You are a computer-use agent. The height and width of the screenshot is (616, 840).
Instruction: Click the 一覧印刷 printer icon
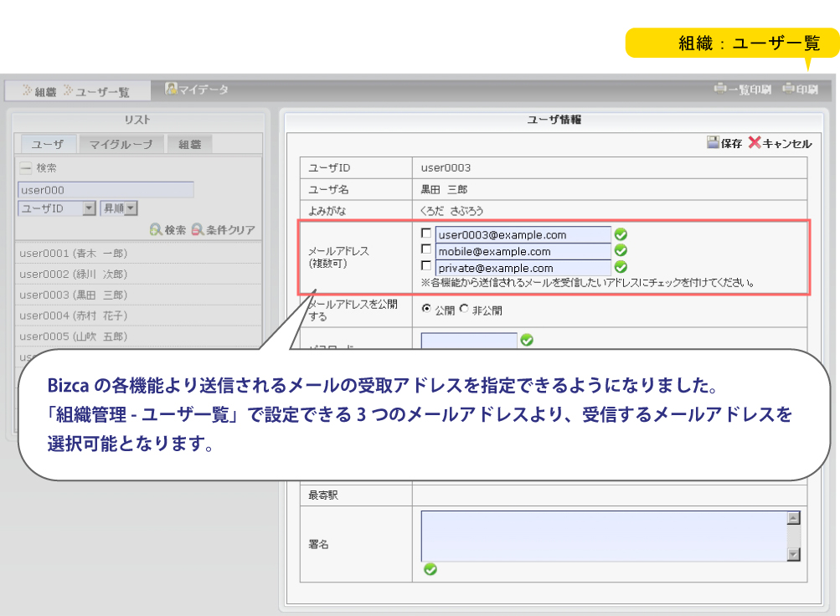point(720,88)
